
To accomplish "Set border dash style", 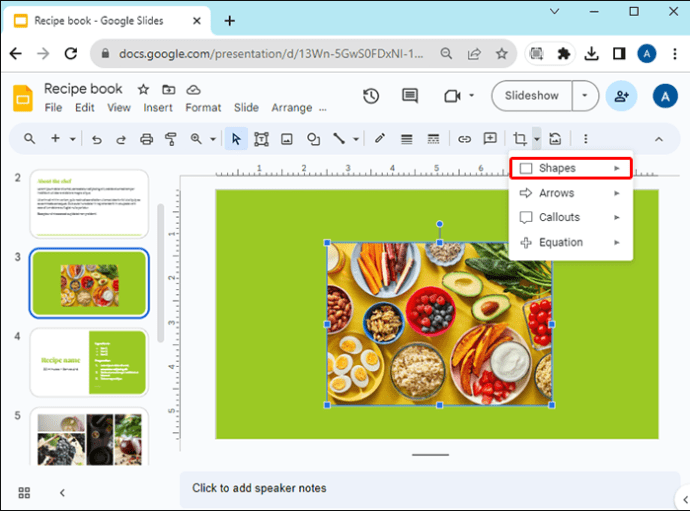I will pos(433,140).
